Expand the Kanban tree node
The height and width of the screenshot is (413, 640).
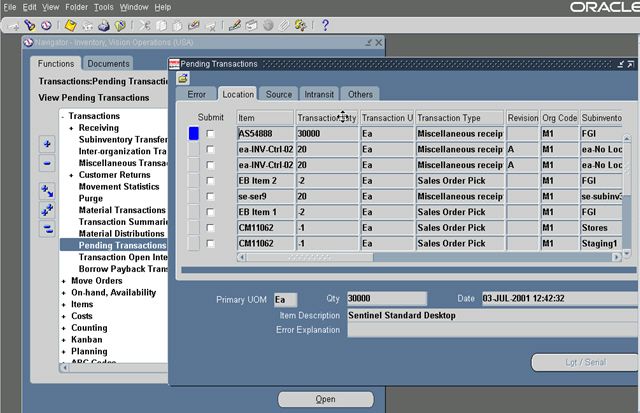click(63, 340)
